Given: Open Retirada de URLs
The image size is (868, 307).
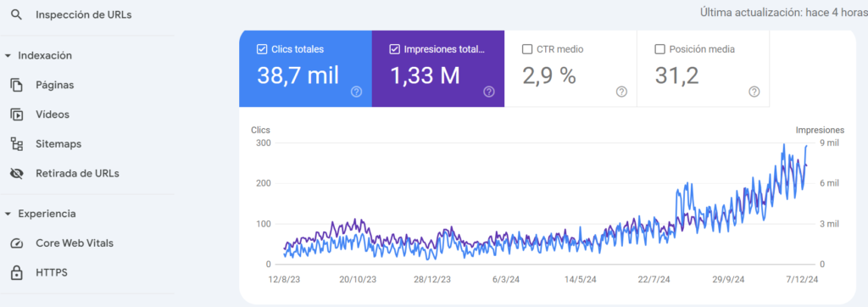Looking at the screenshot, I should (x=77, y=174).
